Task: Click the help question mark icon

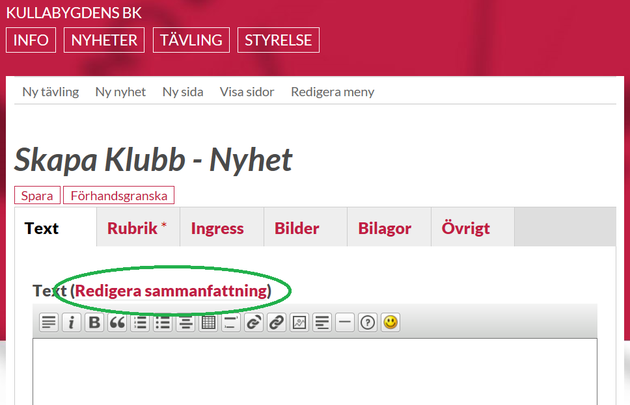Action: point(367,323)
